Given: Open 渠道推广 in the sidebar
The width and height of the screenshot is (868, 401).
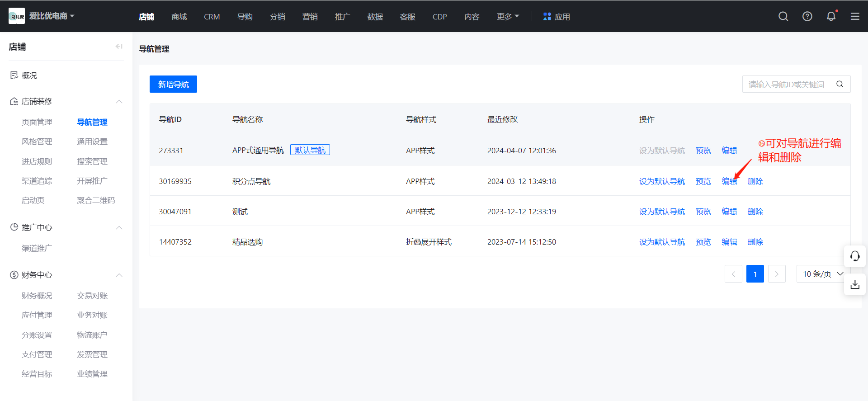Looking at the screenshot, I should click(37, 248).
